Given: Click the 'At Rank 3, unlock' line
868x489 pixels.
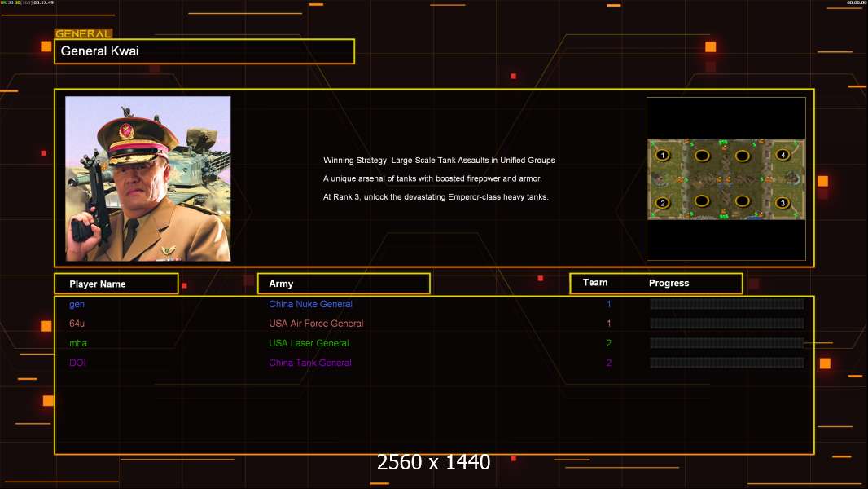Looking at the screenshot, I should [436, 196].
